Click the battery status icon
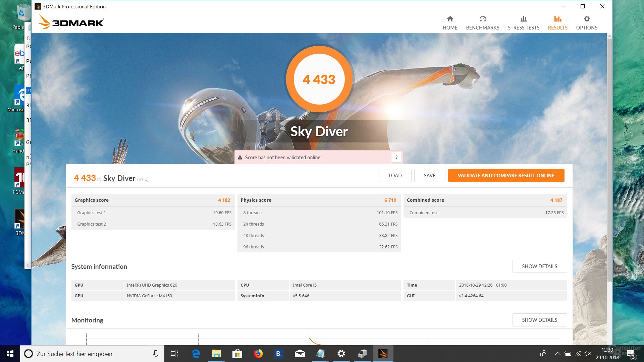The width and height of the screenshot is (644, 362). (x=568, y=354)
